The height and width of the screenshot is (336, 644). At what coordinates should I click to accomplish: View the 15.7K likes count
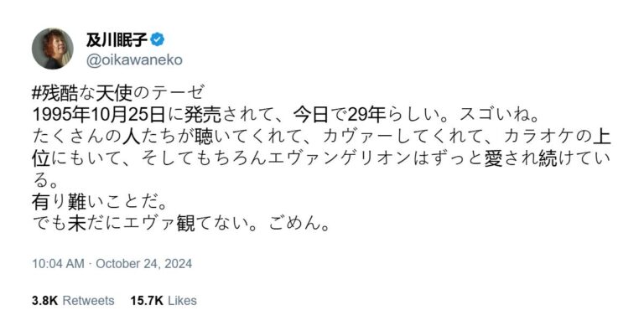pyautogui.click(x=147, y=300)
